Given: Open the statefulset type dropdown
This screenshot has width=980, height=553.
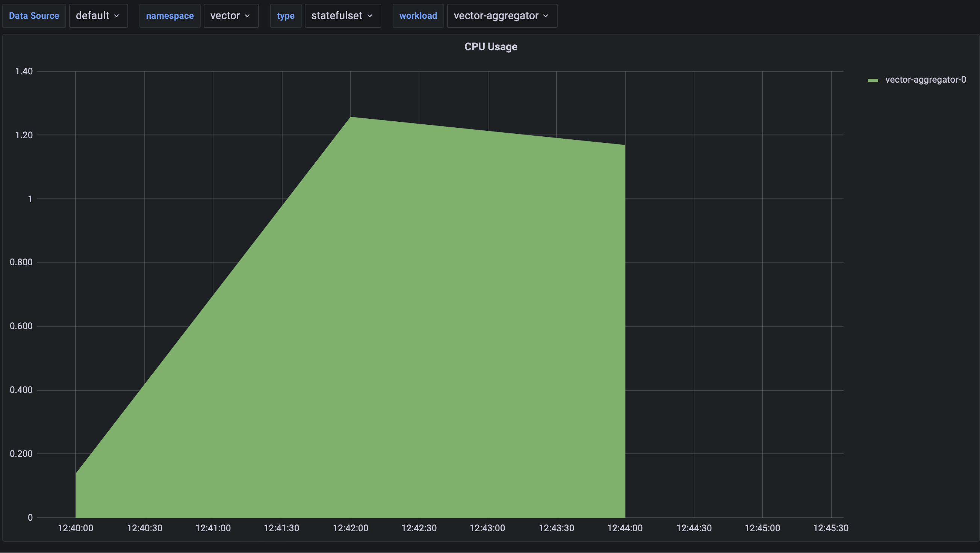Looking at the screenshot, I should (x=342, y=16).
